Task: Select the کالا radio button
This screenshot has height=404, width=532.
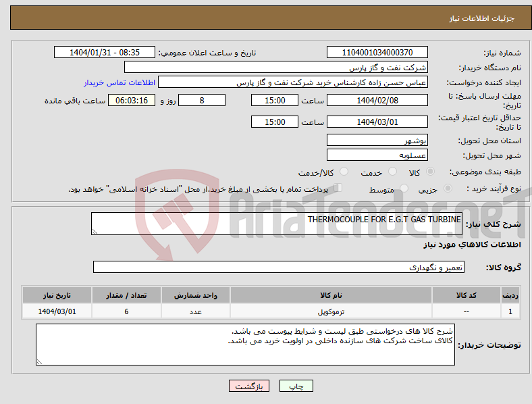Action: 430,172
